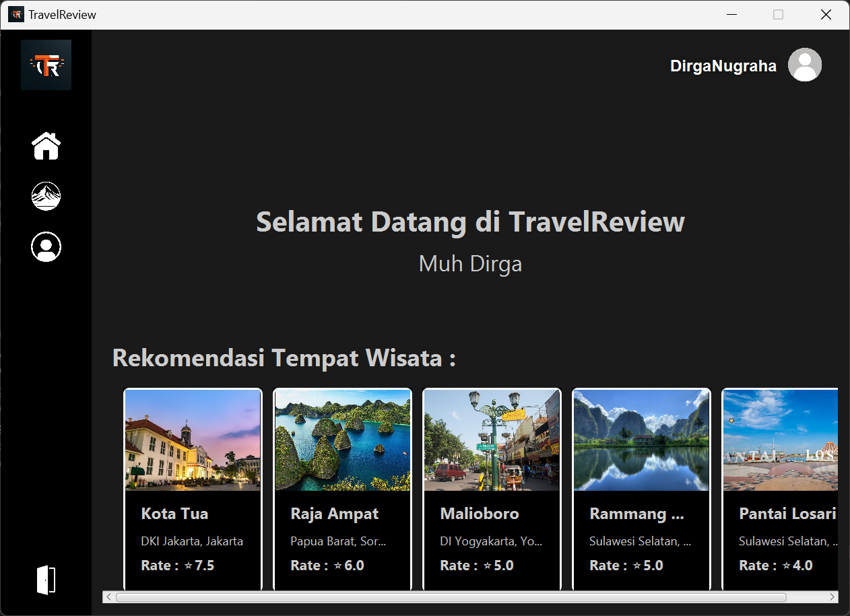
Task: Click the TravelReview logo in sidebar
Action: click(x=46, y=65)
